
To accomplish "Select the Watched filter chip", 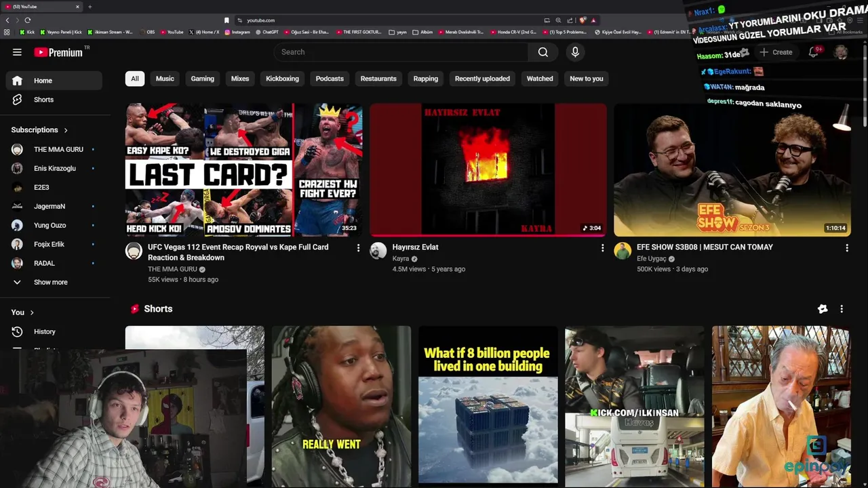I will point(540,79).
